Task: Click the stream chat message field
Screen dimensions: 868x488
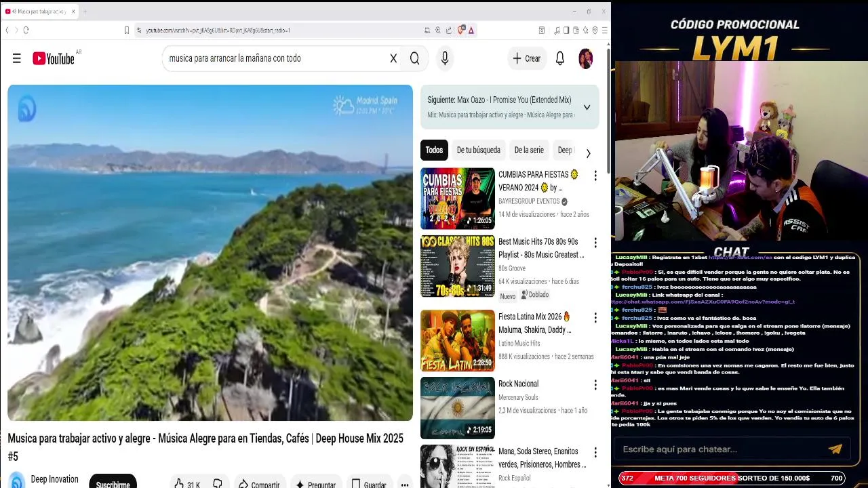Action: 719,449
